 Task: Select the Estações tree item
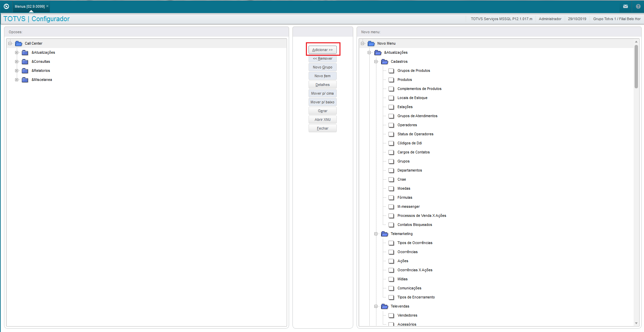point(405,107)
